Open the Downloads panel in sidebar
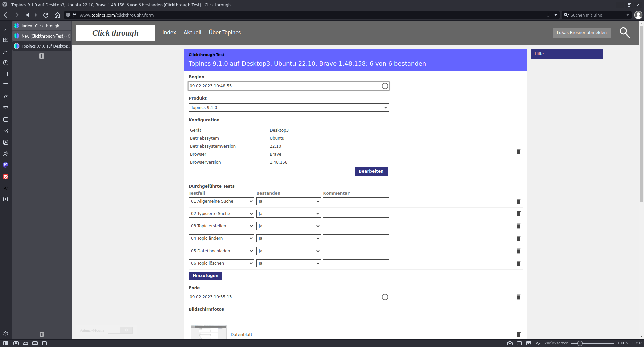The width and height of the screenshot is (644, 347). click(6, 51)
